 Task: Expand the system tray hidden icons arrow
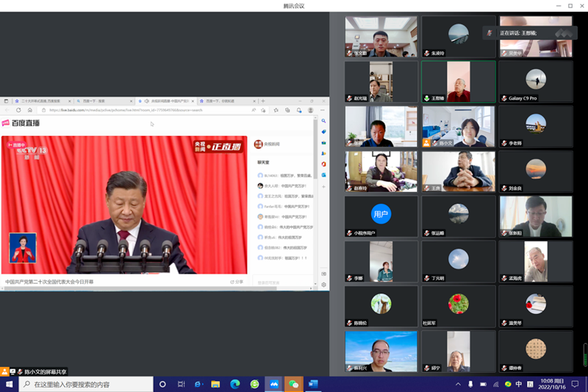click(x=458, y=384)
